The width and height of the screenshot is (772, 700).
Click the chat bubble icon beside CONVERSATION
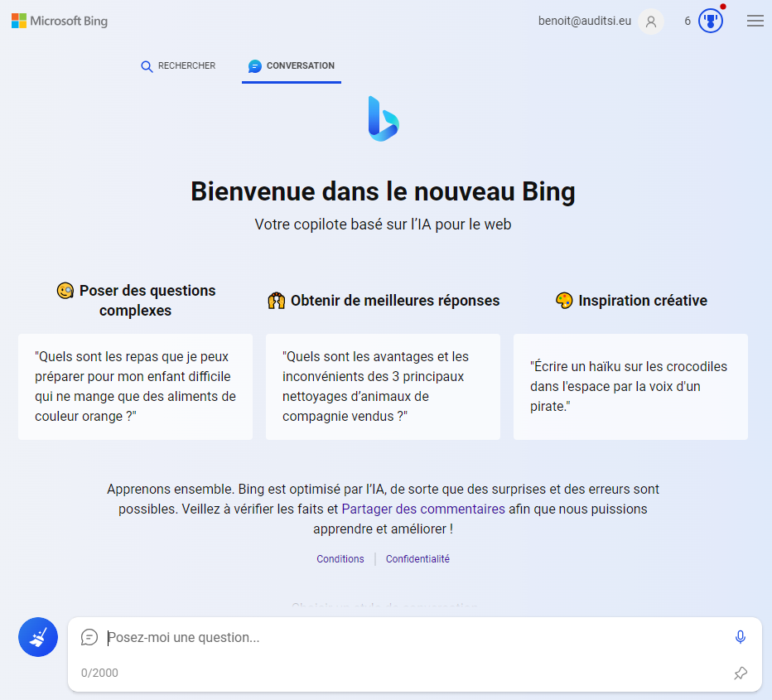pos(254,66)
